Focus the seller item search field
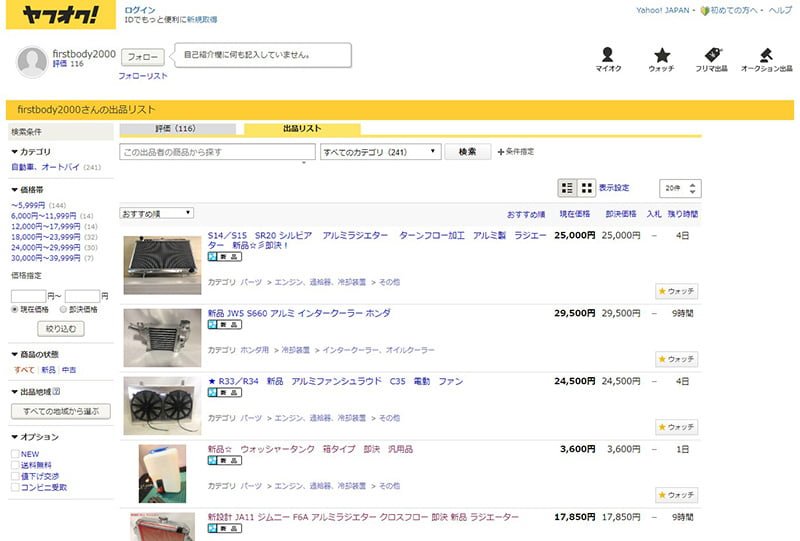This screenshot has height=541, width=800. [x=217, y=152]
